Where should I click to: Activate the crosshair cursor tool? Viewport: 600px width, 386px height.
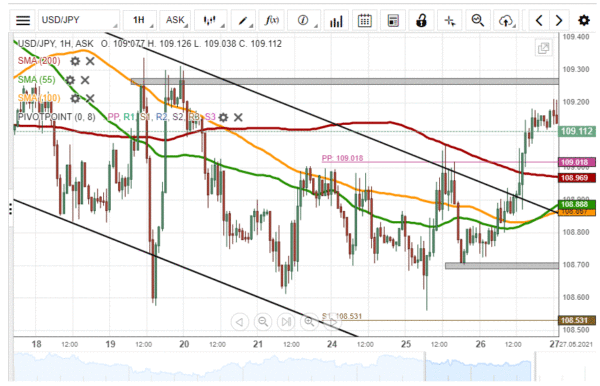click(450, 20)
